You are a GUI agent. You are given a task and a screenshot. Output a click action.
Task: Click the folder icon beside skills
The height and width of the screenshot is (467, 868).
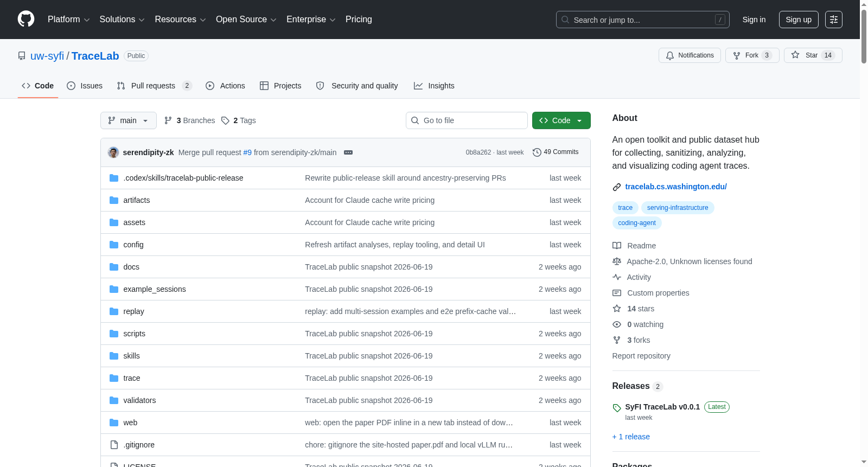click(x=114, y=356)
